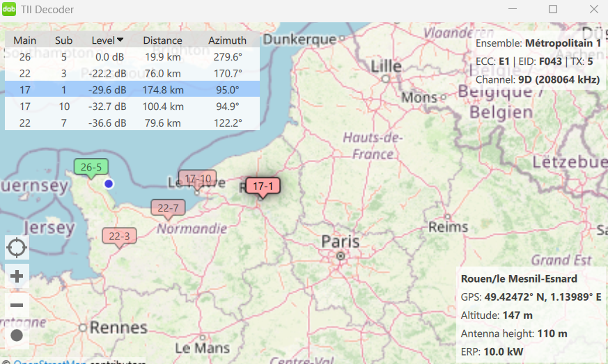Zoom out with the minus button
The height and width of the screenshot is (364, 608).
click(17, 305)
